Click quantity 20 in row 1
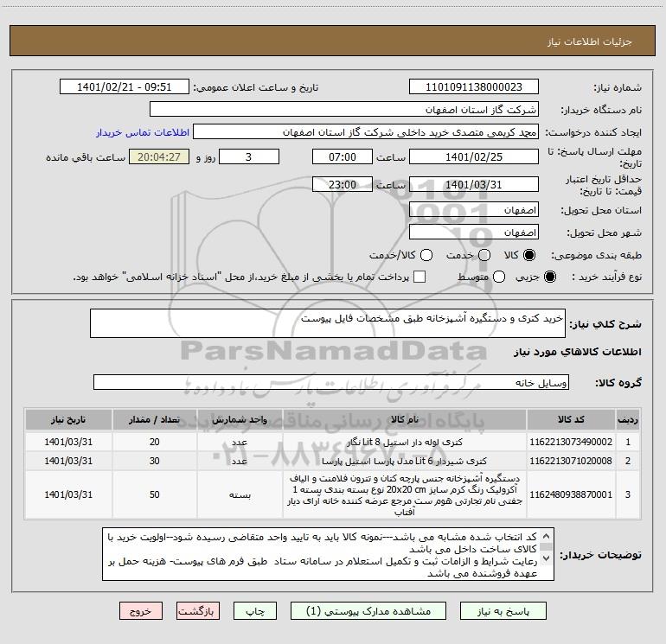666x644 pixels. tap(154, 442)
